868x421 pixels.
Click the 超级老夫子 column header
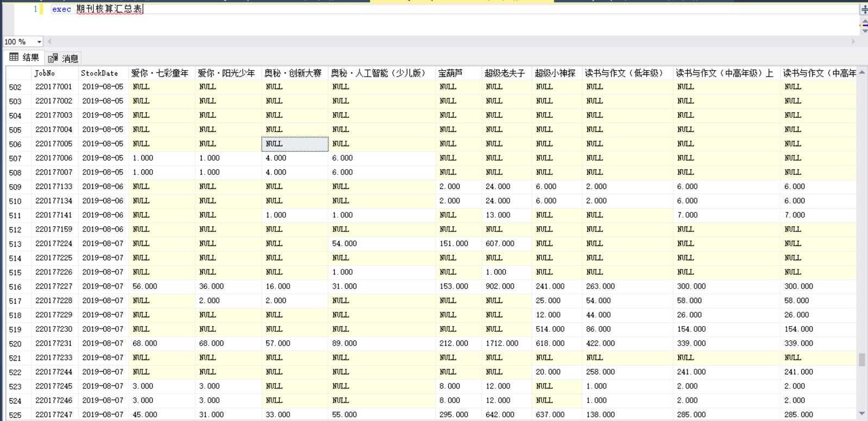click(506, 73)
